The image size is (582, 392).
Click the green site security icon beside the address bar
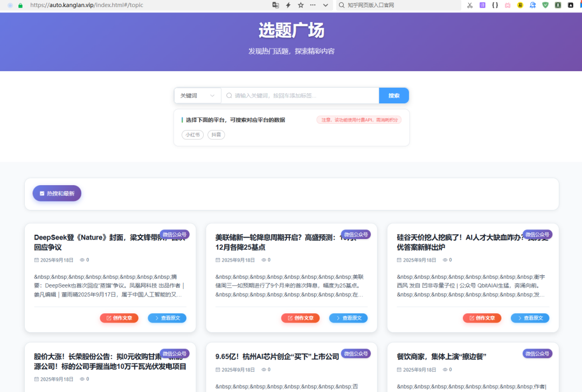click(x=19, y=5)
